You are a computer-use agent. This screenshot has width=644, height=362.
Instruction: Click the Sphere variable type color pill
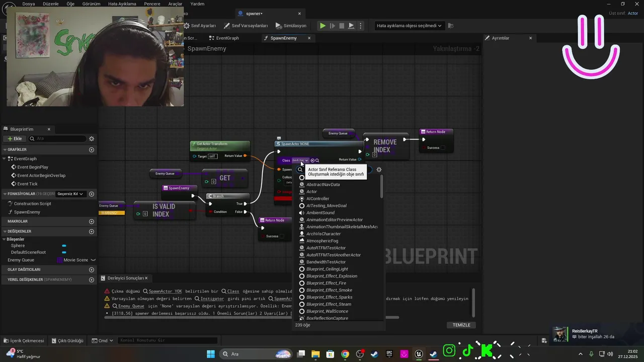click(x=64, y=246)
